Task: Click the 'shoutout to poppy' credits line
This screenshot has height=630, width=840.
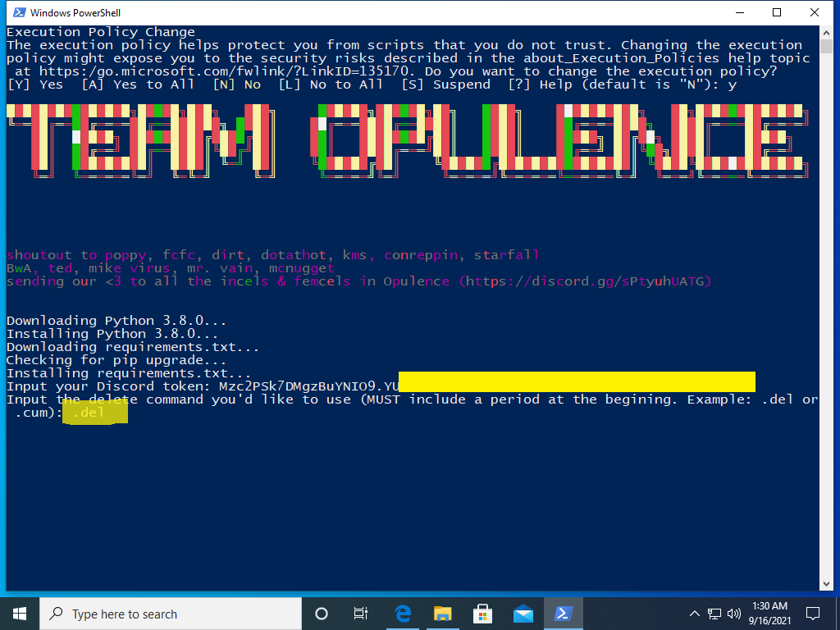Action: (272, 255)
